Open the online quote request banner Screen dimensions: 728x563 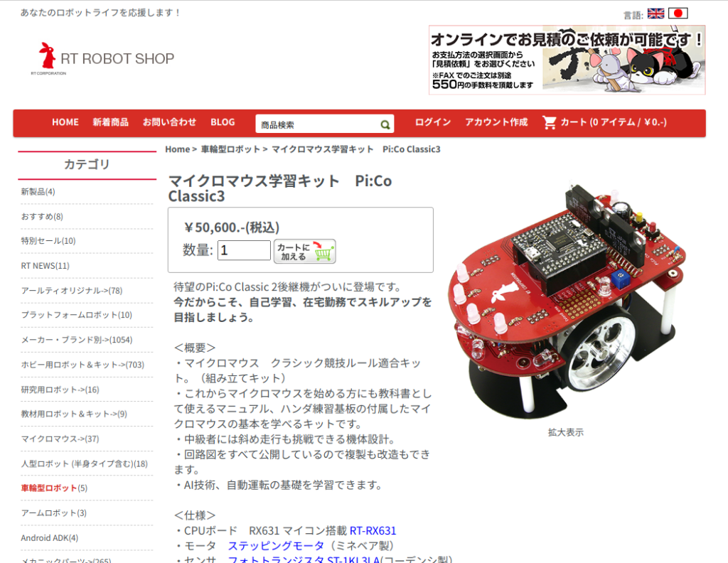tap(567, 60)
